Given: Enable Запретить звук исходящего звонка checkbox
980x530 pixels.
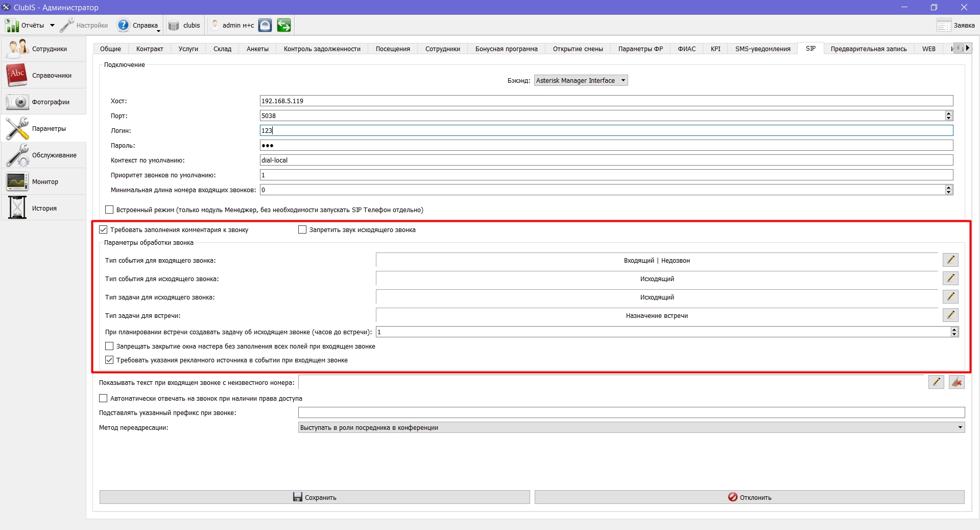Looking at the screenshot, I should (302, 230).
